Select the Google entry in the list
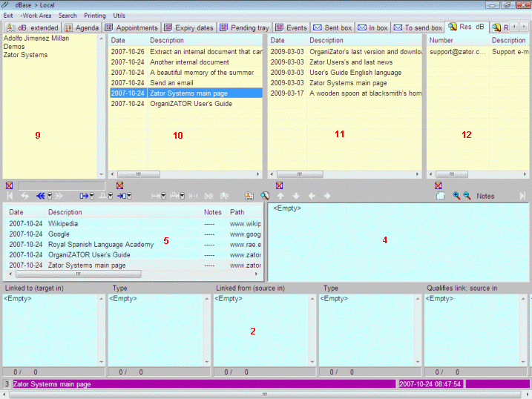 (x=59, y=234)
